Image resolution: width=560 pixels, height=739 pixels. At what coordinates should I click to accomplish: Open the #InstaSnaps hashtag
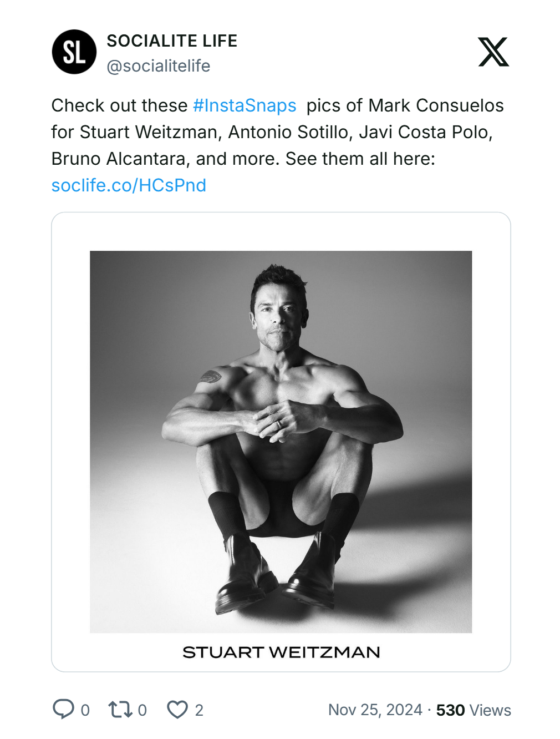coord(245,105)
